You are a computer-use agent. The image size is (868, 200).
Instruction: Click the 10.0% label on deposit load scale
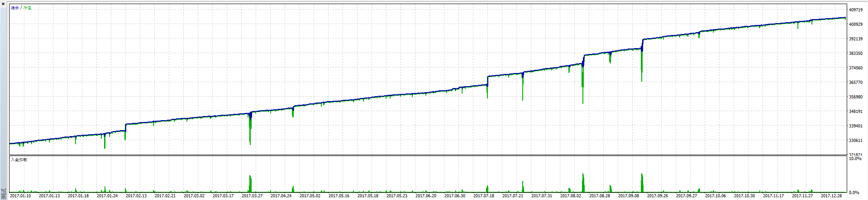point(854,159)
